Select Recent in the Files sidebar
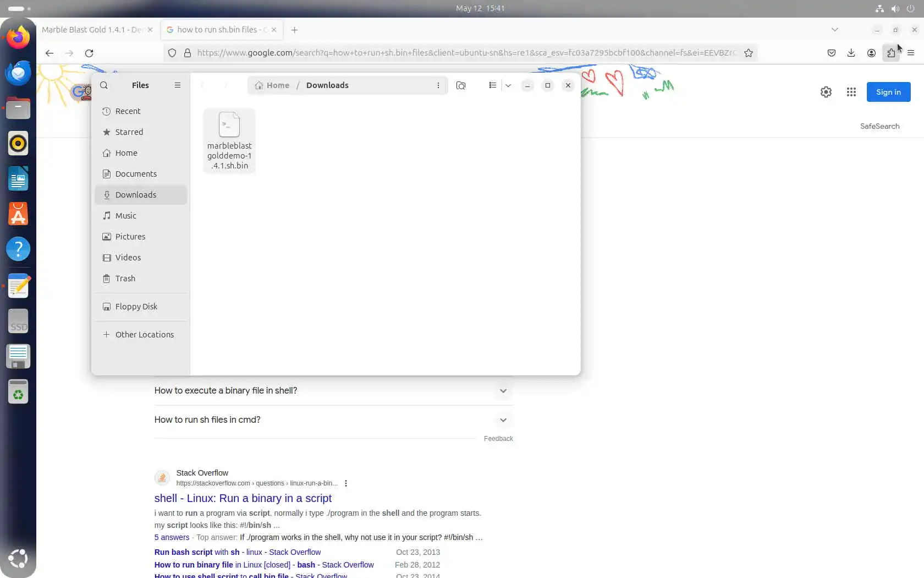This screenshot has height=578, width=924. pos(141,111)
